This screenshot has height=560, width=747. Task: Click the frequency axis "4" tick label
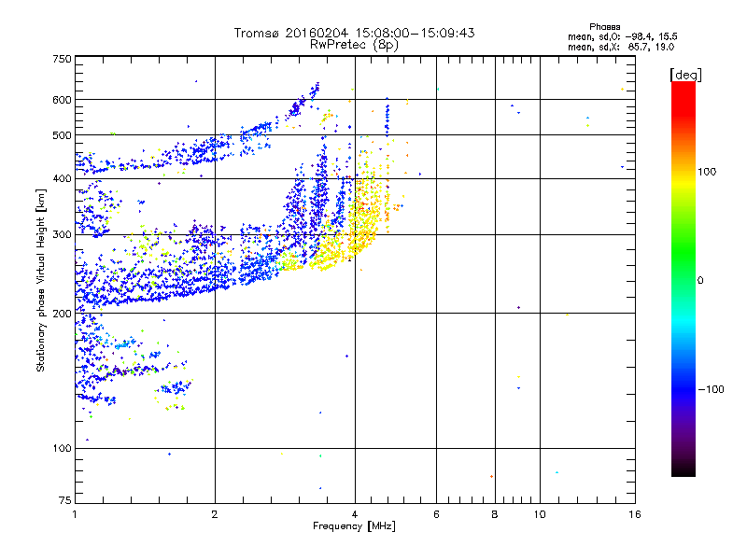[355, 514]
